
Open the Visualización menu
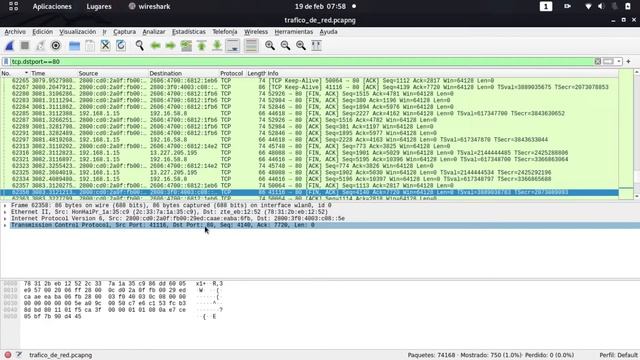click(x=78, y=31)
